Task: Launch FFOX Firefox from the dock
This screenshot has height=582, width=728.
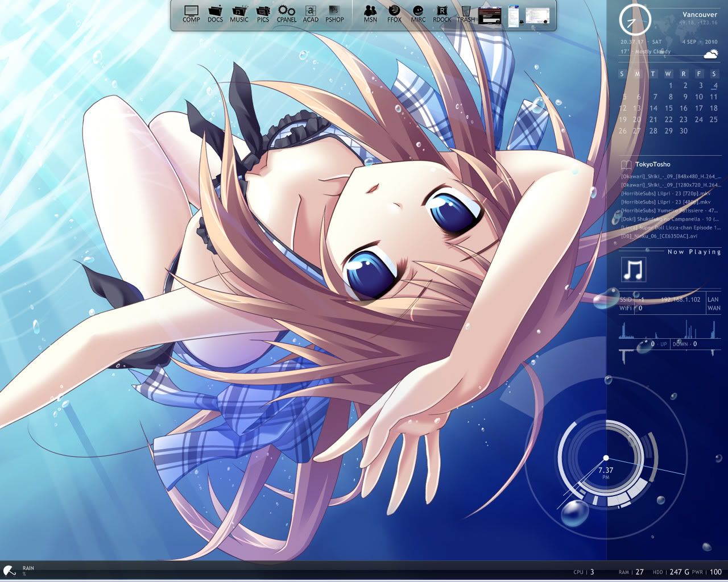Action: [x=394, y=14]
